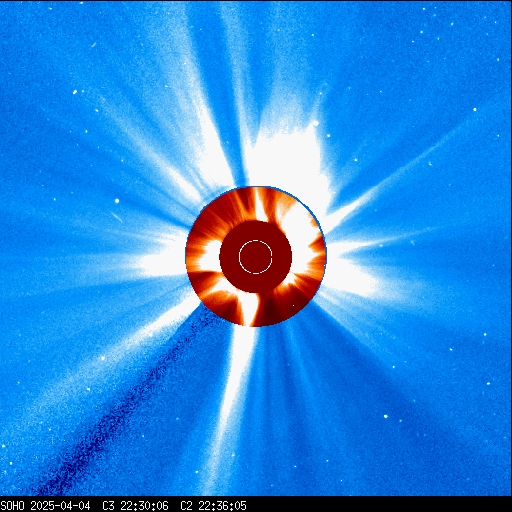
Task: Click the SOHO label in the caption bar
Action: click(12, 506)
